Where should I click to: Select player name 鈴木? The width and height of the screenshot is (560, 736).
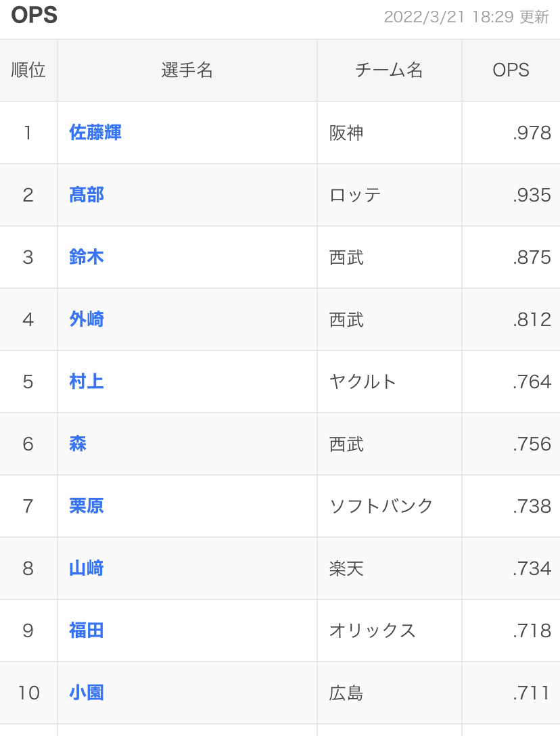point(87,257)
